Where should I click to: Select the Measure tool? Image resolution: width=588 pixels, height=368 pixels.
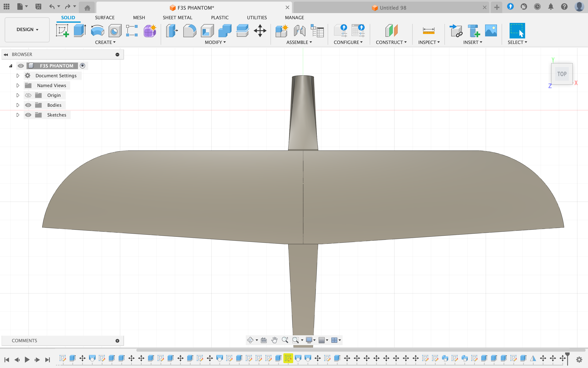click(429, 31)
